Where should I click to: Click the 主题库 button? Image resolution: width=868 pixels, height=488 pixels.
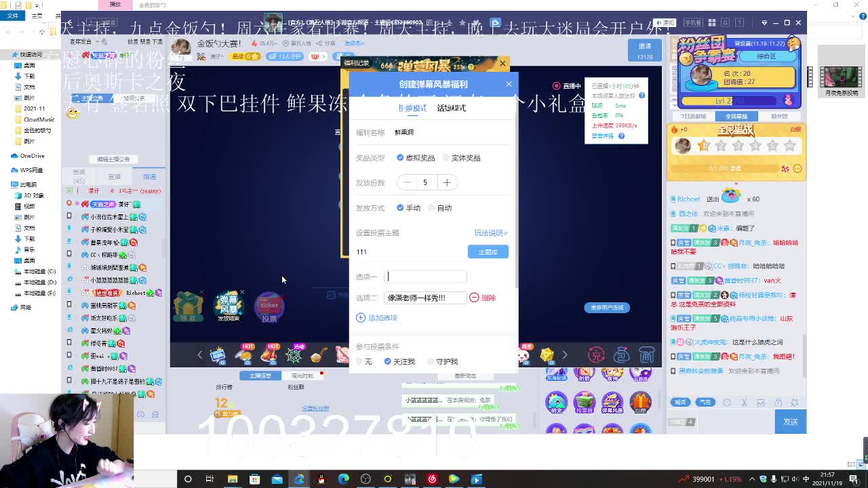click(488, 251)
